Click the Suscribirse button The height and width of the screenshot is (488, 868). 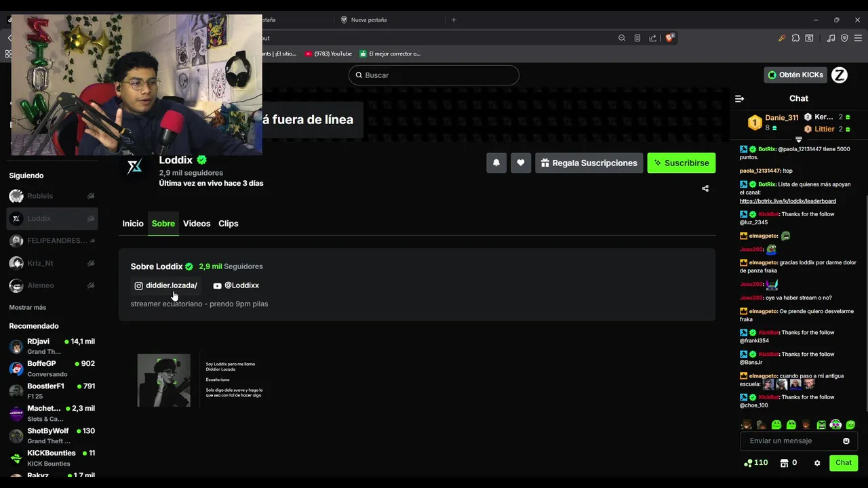click(x=682, y=163)
